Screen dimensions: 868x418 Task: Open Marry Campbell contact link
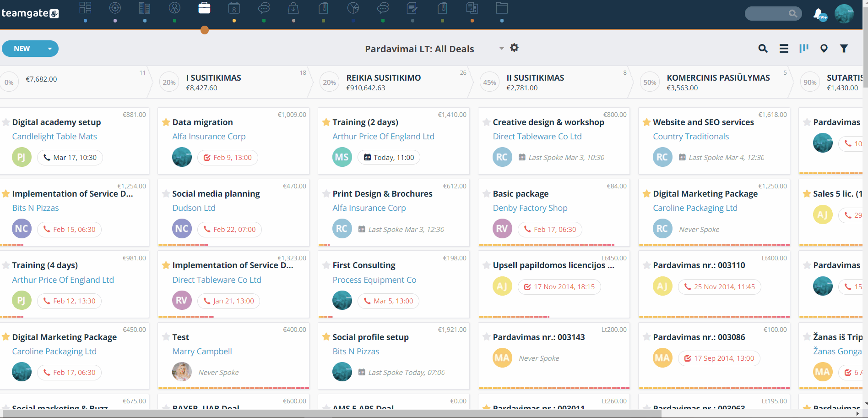[202, 351]
